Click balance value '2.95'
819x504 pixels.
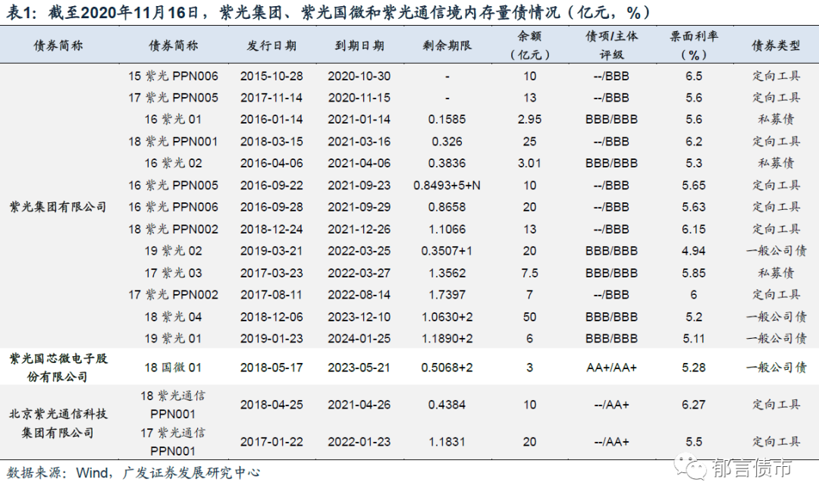pyautogui.click(x=529, y=120)
